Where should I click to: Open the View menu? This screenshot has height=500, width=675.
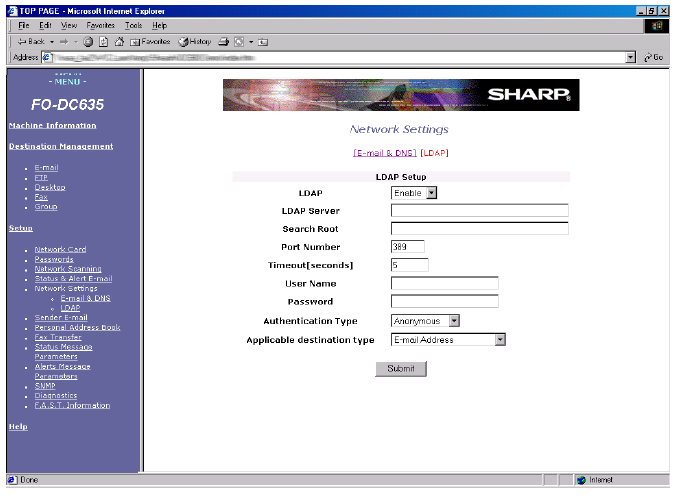[x=69, y=24]
